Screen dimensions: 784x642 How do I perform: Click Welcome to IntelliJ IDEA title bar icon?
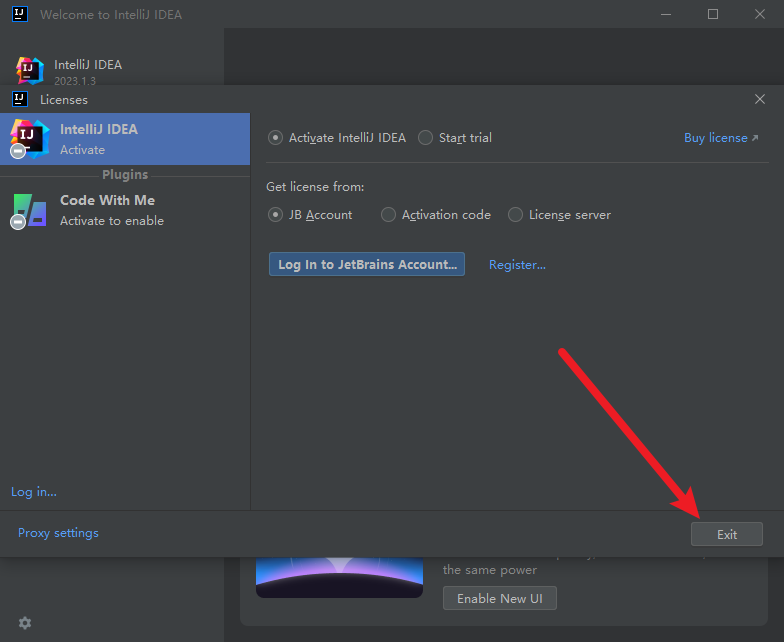pos(20,14)
